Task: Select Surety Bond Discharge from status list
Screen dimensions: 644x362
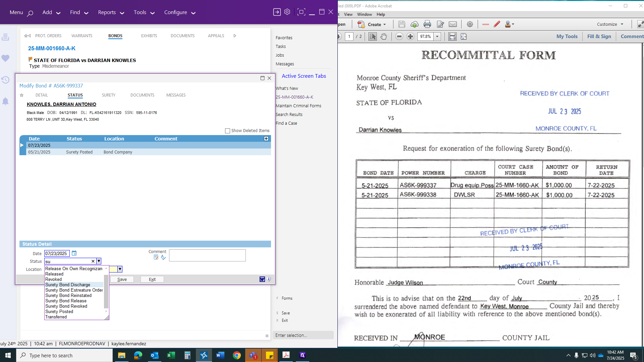Action: tap(68, 285)
